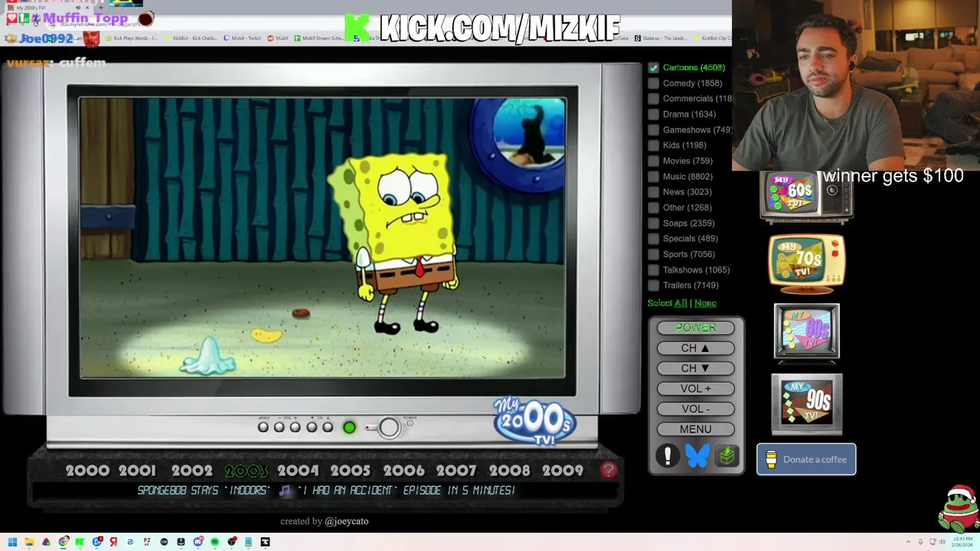Select the year 2000 tab
980x551 pixels.
(87, 471)
